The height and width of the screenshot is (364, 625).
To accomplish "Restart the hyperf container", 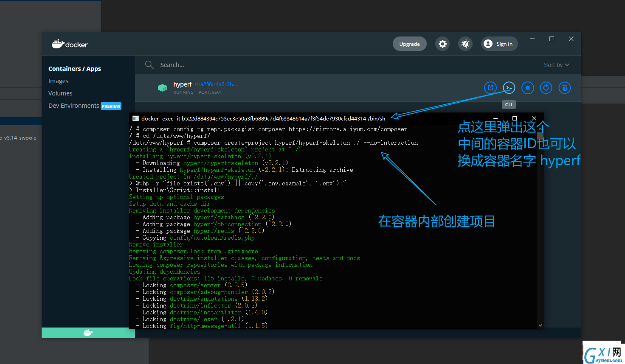I will (x=546, y=88).
